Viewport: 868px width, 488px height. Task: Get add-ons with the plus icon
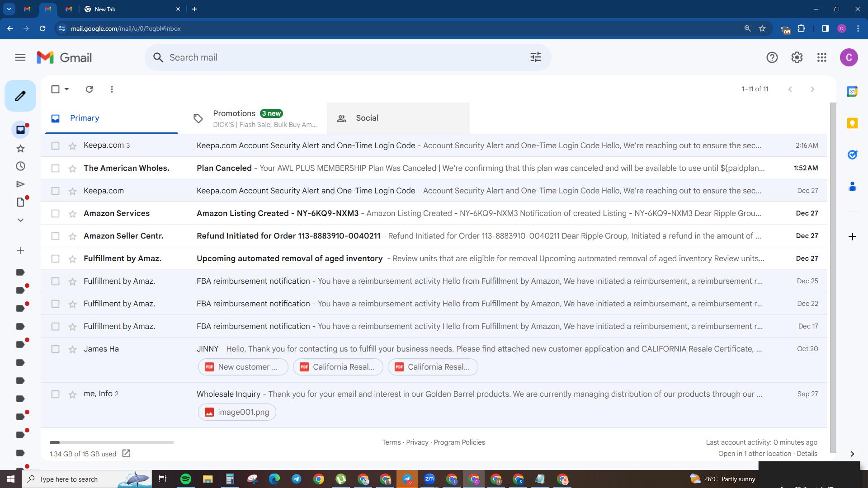click(852, 237)
